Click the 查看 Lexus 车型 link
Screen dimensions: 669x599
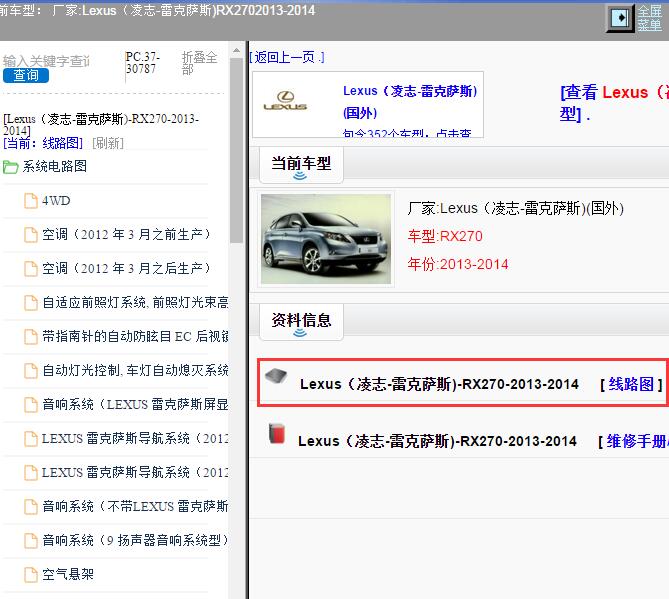pyautogui.click(x=614, y=103)
